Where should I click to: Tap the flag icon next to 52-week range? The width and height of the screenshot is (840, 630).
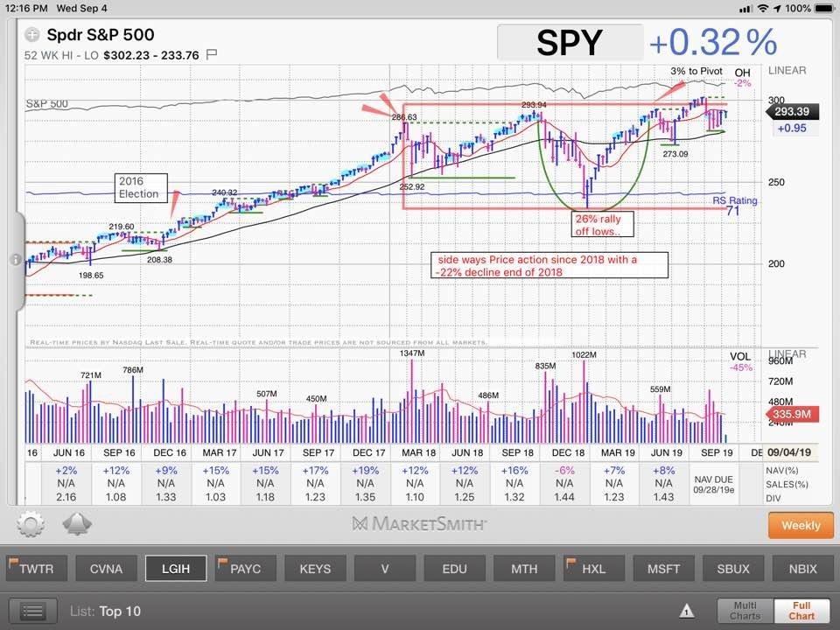point(212,54)
